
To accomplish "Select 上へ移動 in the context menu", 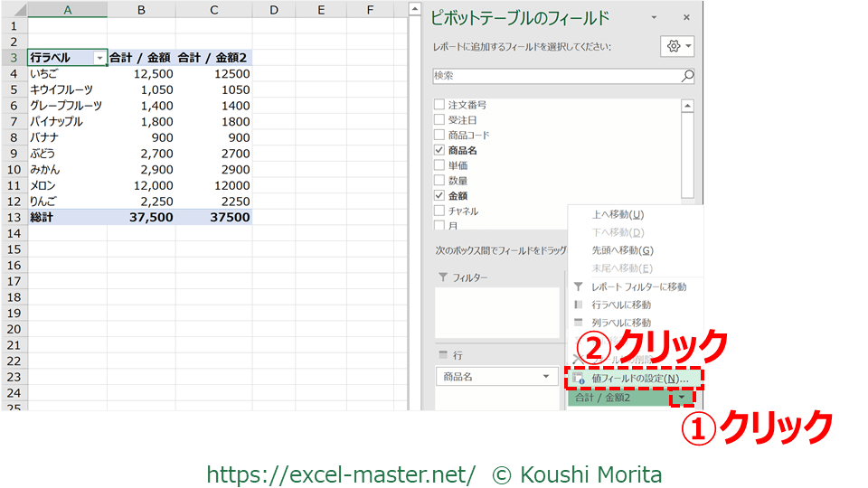I will click(618, 214).
